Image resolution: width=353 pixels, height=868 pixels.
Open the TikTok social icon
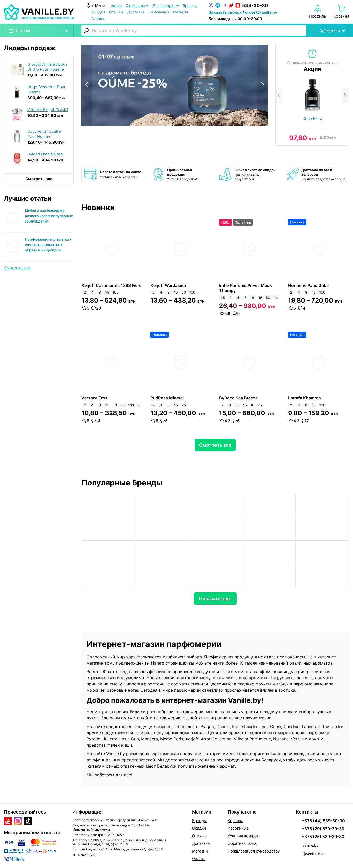[x=28, y=821]
